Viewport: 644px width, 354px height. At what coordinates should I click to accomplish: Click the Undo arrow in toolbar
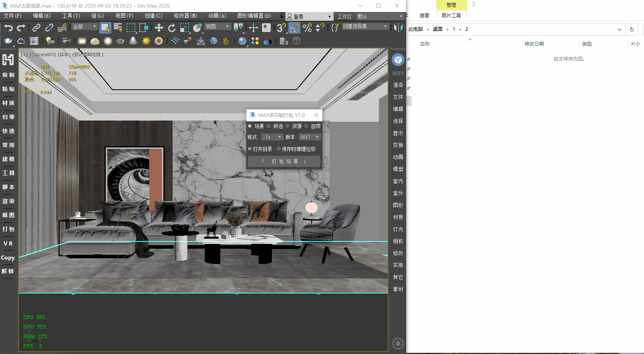(x=8, y=28)
